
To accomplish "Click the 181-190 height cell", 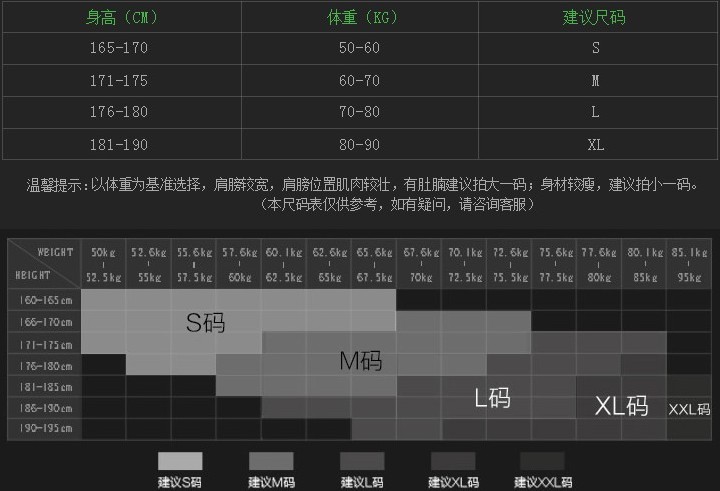I will tap(121, 145).
